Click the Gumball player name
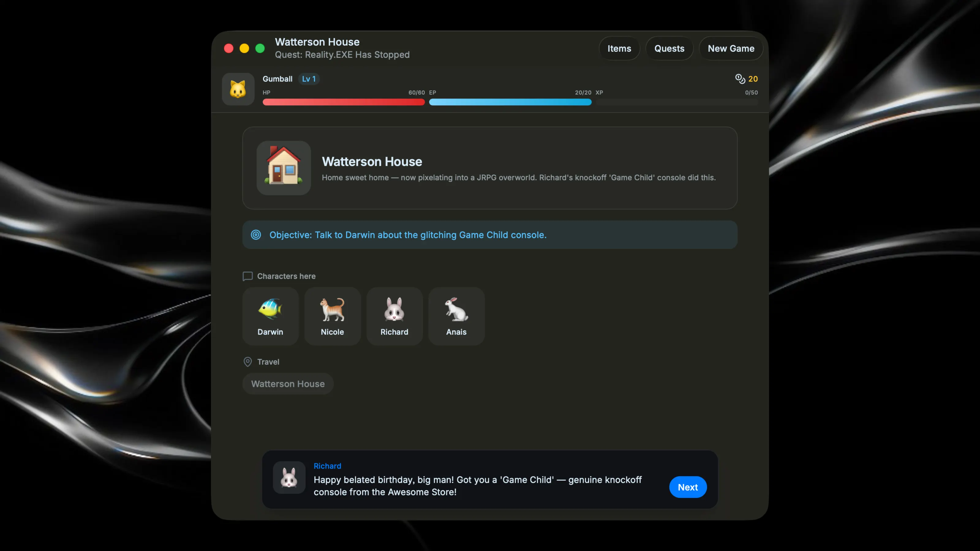The width and height of the screenshot is (980, 551). tap(277, 79)
